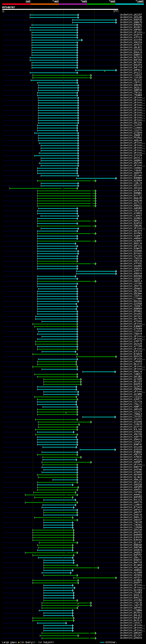Select hit label UniRef100_B6QLM8
146x644 pixels.
131,201
